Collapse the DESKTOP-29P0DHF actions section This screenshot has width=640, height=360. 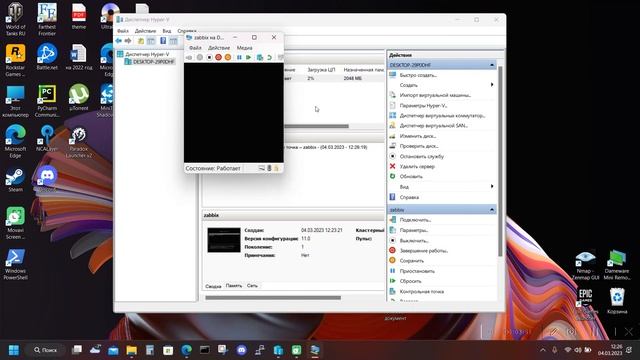pyautogui.click(x=492, y=65)
